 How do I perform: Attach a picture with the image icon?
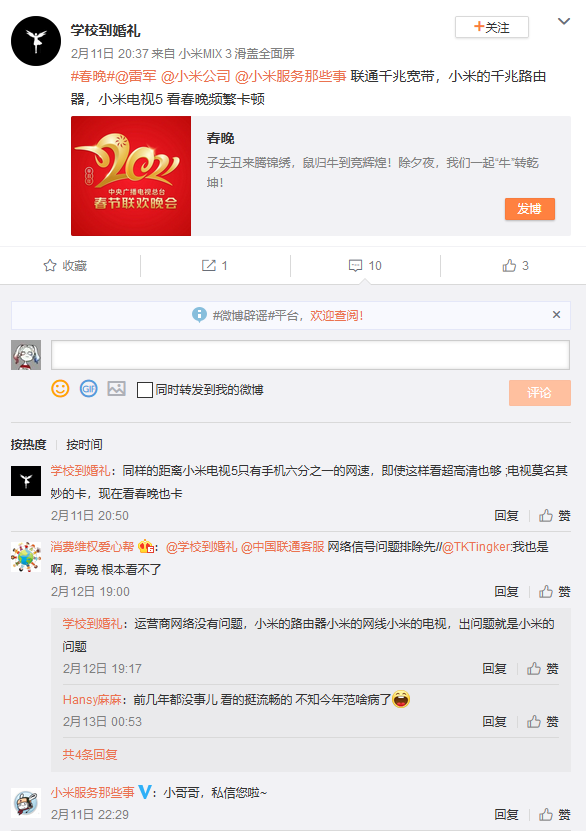point(117,389)
